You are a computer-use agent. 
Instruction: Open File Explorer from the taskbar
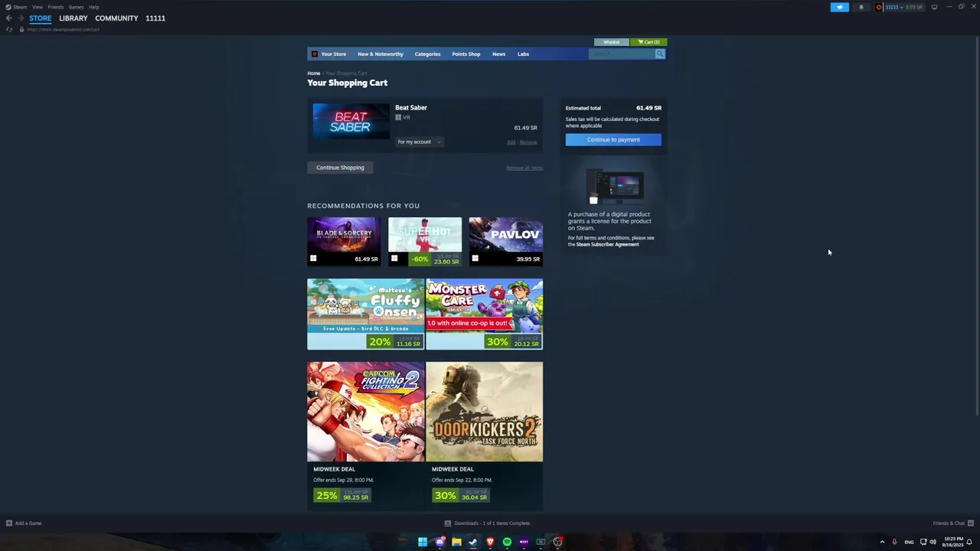(456, 542)
